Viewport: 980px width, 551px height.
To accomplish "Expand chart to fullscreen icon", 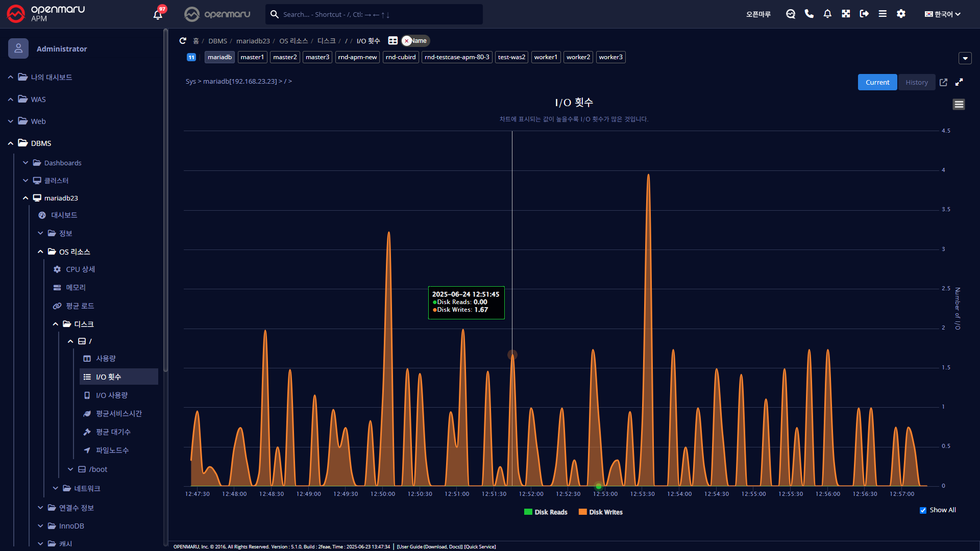I will click(x=959, y=82).
